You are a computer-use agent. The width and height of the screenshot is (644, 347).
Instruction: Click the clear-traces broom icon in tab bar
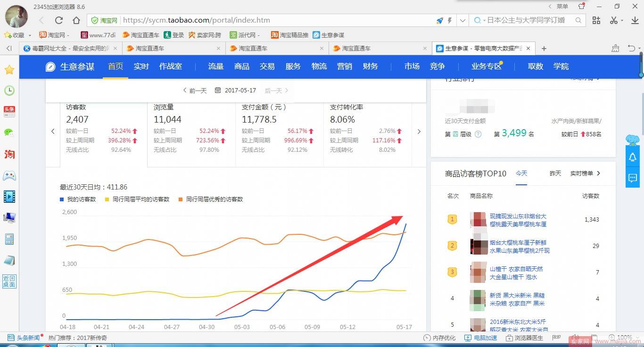click(616, 48)
